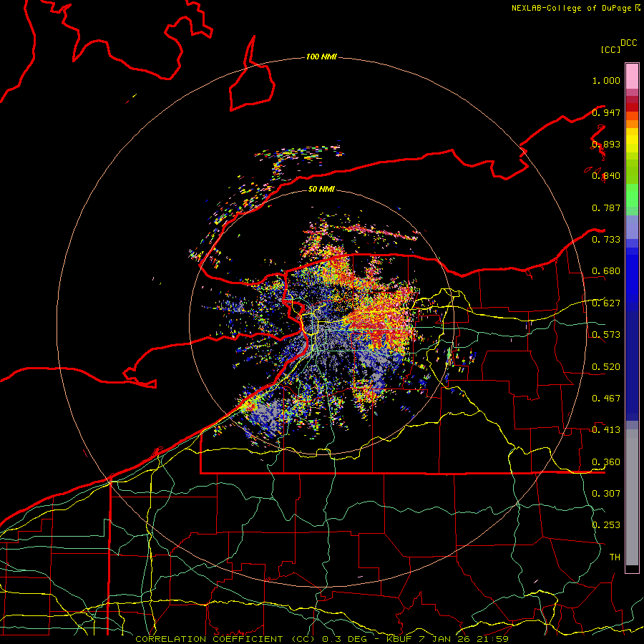Image resolution: width=644 pixels, height=644 pixels.
Task: Click the Correlation Coefficient KBUF caption at bottom
Action: tap(322, 639)
